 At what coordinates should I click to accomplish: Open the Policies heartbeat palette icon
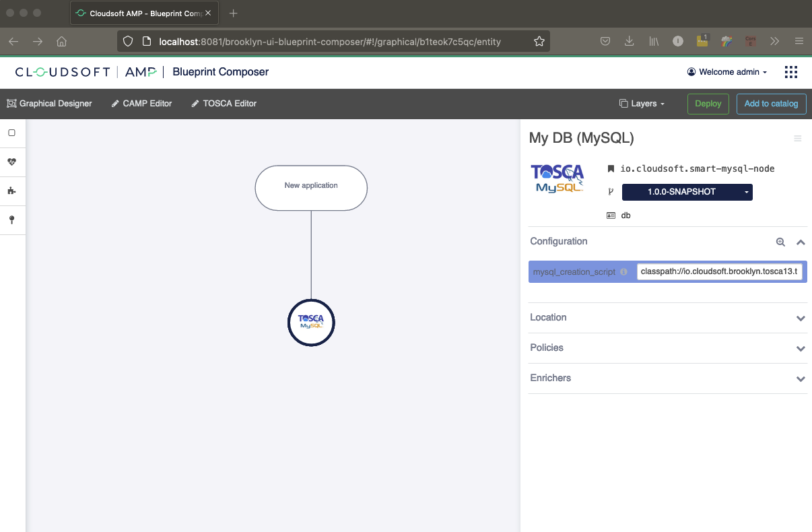click(x=11, y=162)
